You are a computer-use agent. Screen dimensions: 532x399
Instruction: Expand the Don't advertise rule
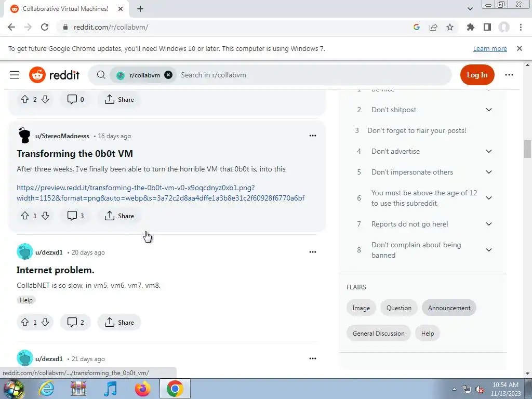[488, 151]
